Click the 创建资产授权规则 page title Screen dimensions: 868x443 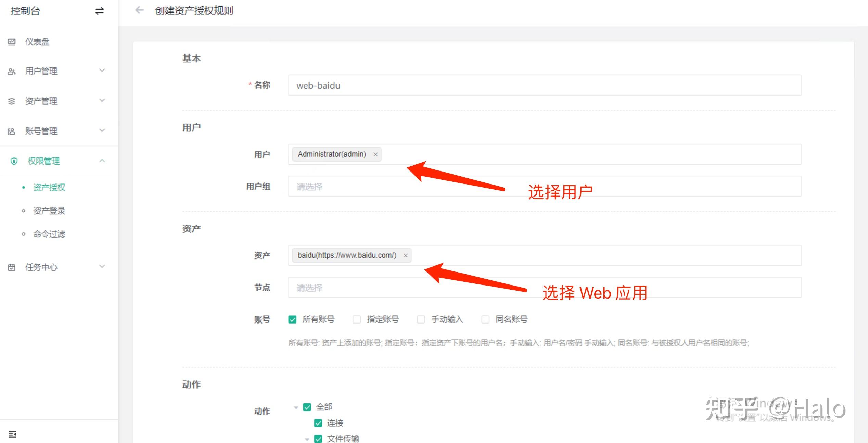(x=194, y=11)
